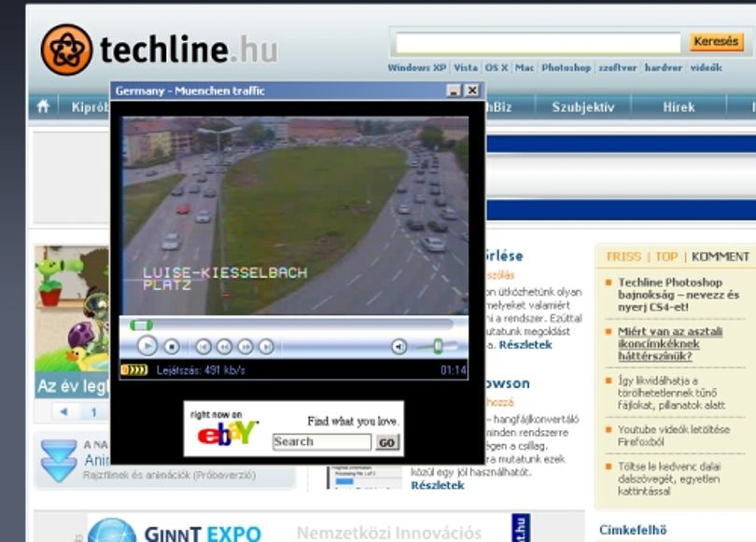Click the orange Keresés search button
This screenshot has height=542, width=756.
[x=717, y=42]
